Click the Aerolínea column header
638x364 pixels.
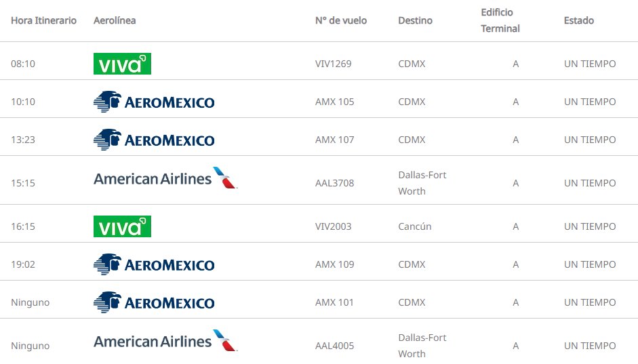coord(115,20)
